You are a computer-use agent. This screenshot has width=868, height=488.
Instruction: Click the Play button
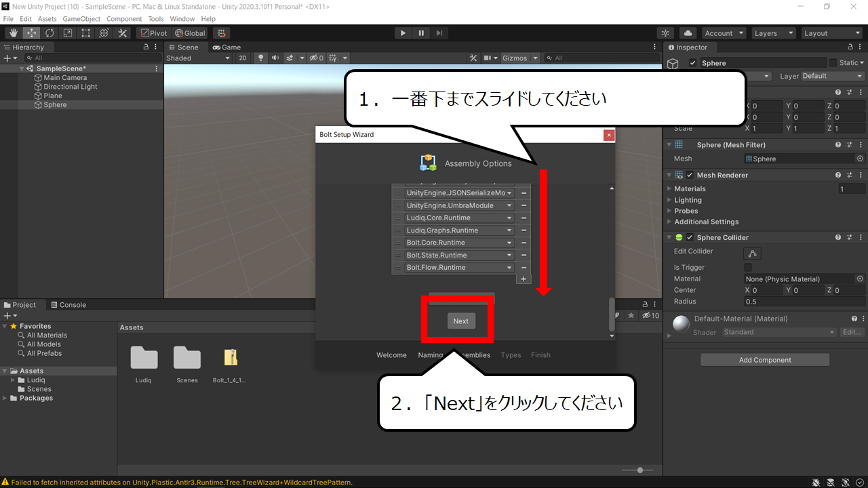pos(403,33)
